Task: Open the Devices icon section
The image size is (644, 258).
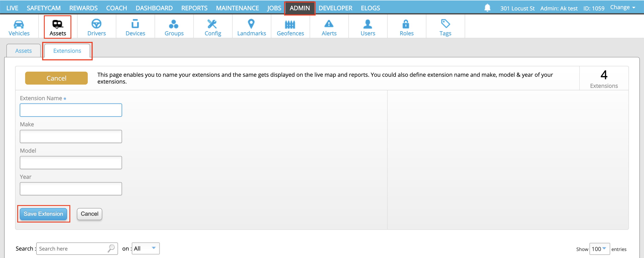Action: coord(135,24)
